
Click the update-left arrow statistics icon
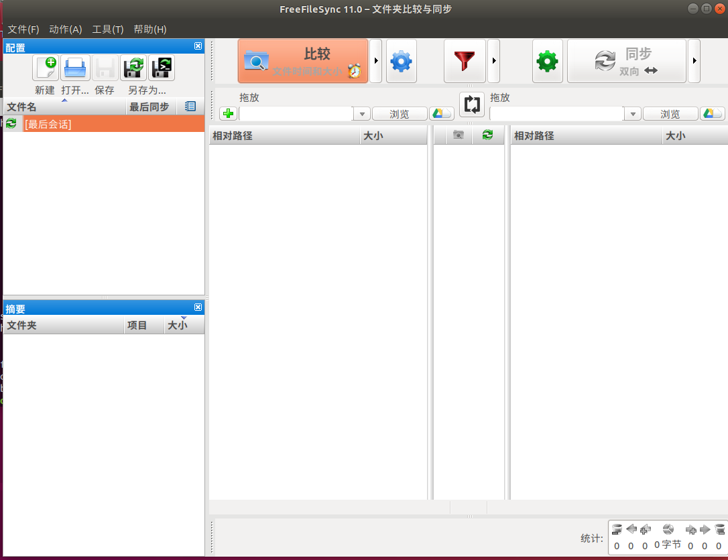(x=631, y=529)
